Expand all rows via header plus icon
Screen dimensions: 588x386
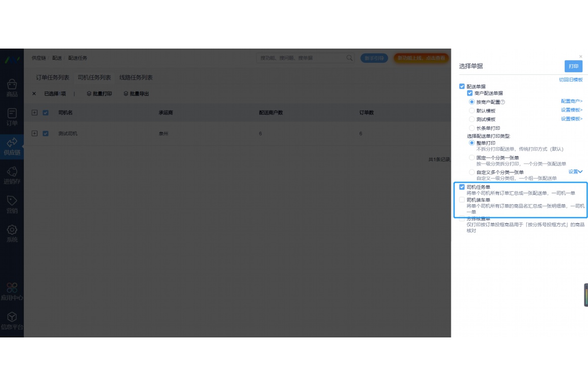pyautogui.click(x=34, y=113)
